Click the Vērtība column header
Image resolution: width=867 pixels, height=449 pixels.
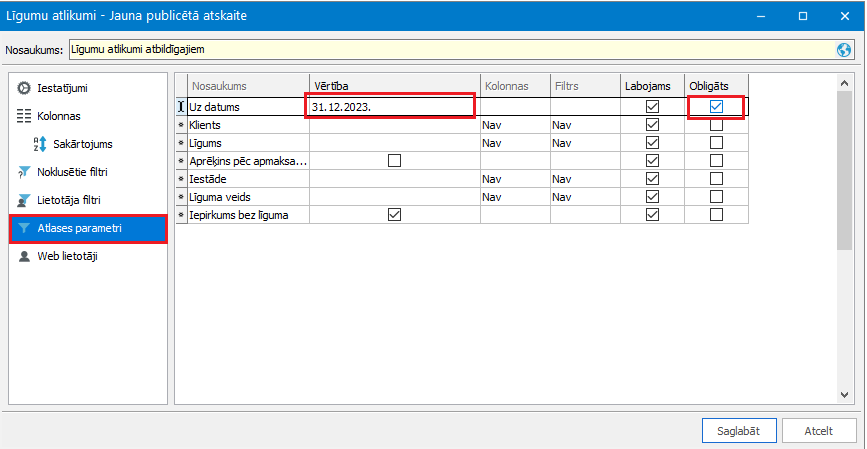394,86
